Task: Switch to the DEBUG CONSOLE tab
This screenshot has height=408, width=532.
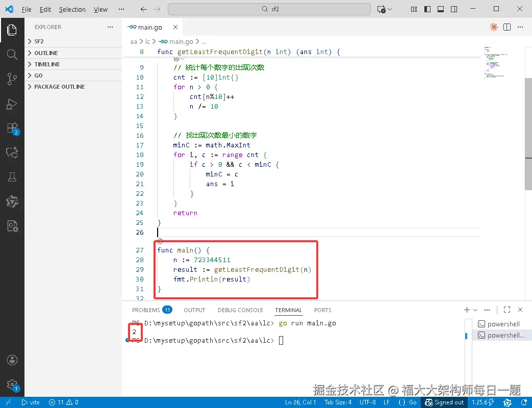Action: (240, 310)
